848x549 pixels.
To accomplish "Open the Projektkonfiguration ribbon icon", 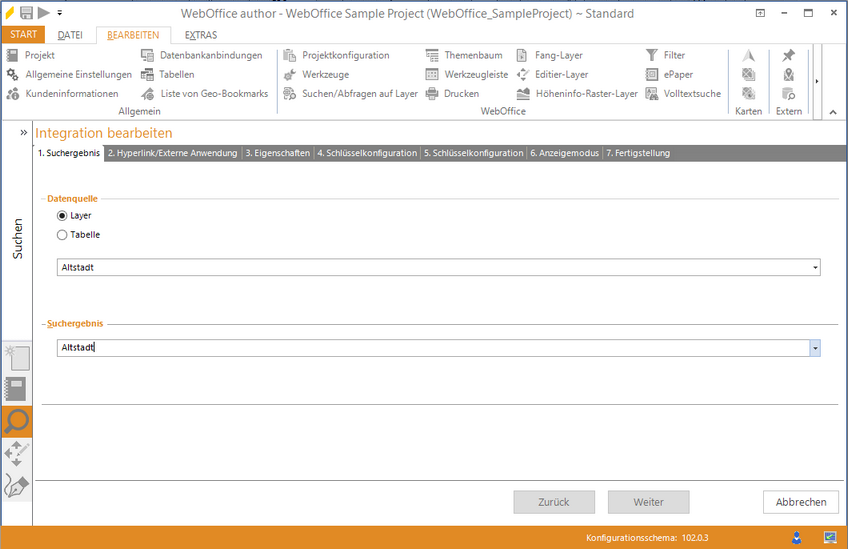I will coord(290,56).
